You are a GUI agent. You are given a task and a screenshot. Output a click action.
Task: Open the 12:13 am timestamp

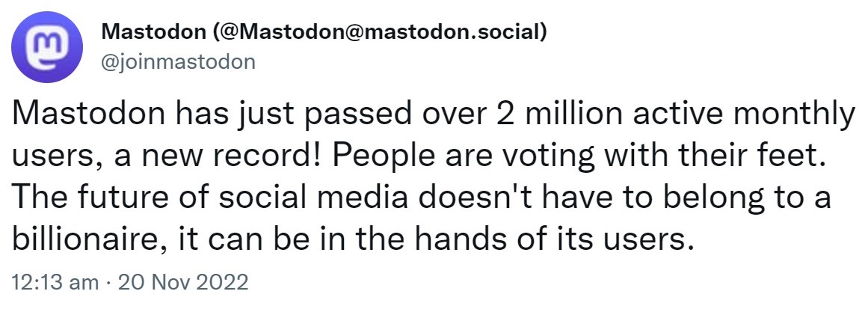(x=55, y=283)
